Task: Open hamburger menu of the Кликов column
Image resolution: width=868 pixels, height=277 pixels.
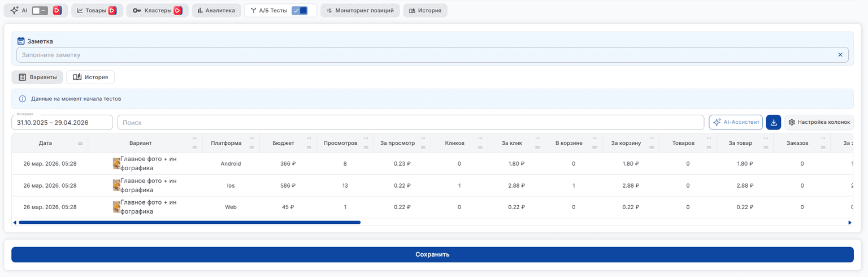Action: [x=481, y=148]
